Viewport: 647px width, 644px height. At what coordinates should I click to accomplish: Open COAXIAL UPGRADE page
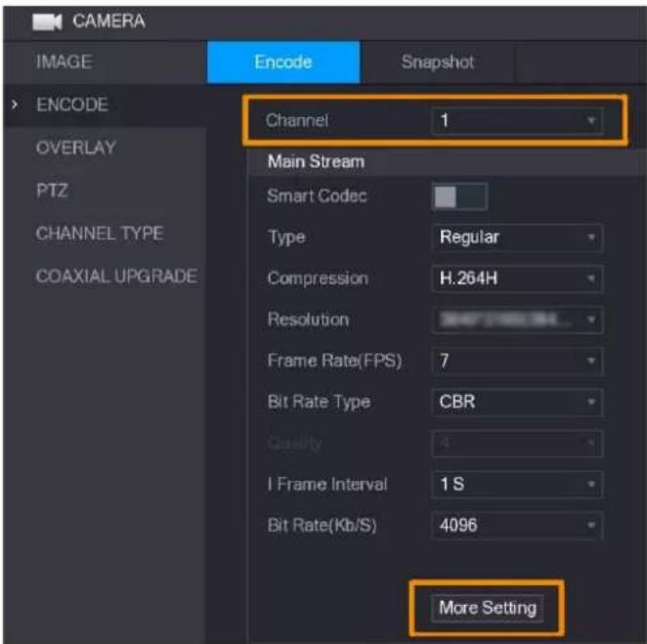(116, 276)
